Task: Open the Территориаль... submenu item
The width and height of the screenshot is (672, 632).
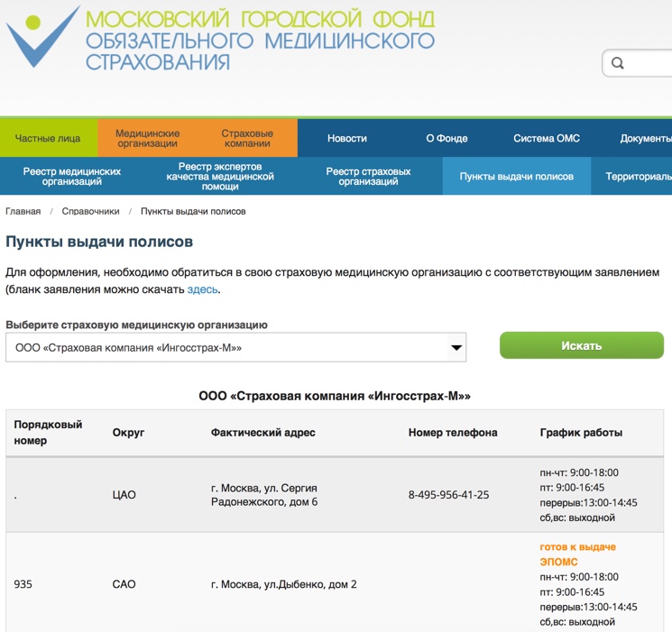Action: (x=638, y=176)
